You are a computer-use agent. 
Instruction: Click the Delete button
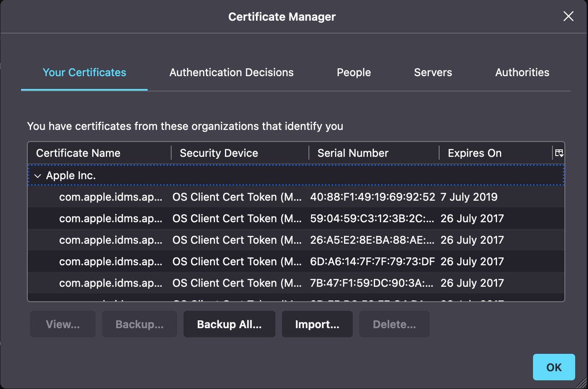pyautogui.click(x=394, y=324)
